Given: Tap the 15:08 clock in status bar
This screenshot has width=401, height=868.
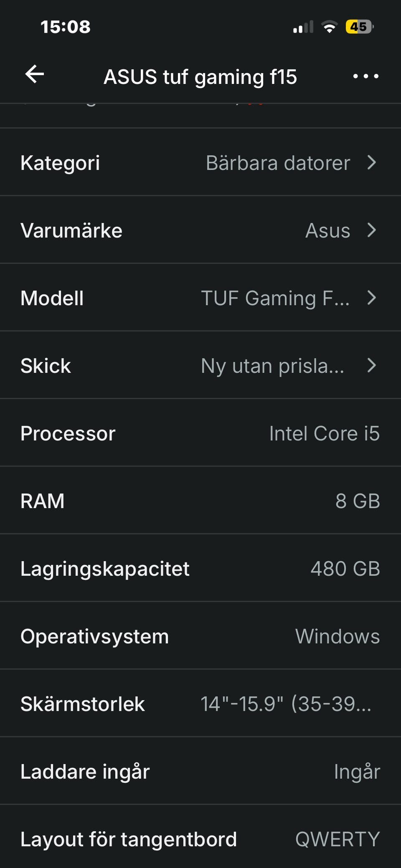Looking at the screenshot, I should tap(66, 27).
